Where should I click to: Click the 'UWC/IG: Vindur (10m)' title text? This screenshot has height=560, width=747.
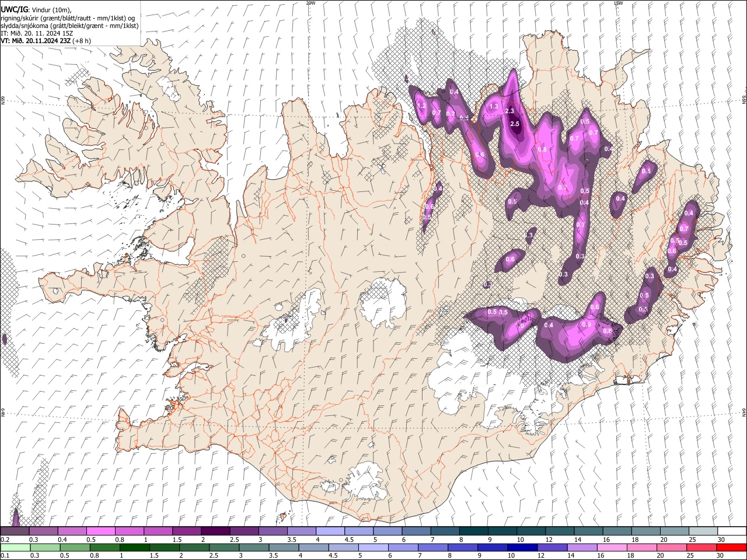pos(36,10)
